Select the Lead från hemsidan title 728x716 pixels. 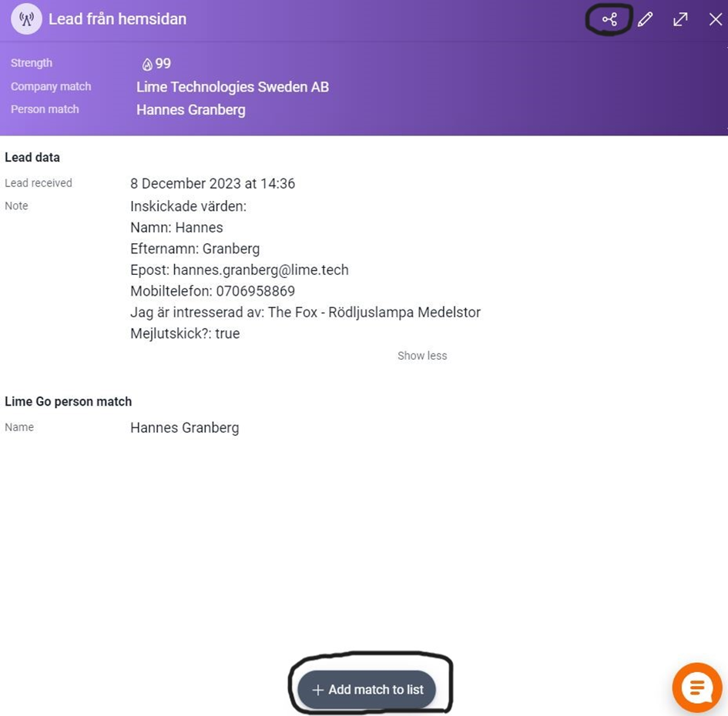tap(117, 19)
